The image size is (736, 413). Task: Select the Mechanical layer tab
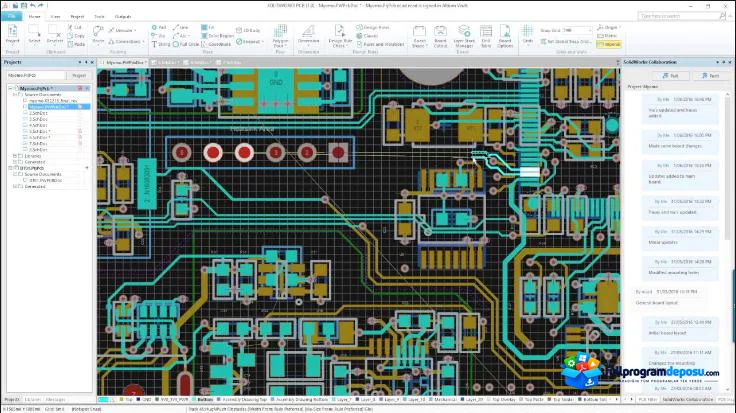pyautogui.click(x=442, y=399)
